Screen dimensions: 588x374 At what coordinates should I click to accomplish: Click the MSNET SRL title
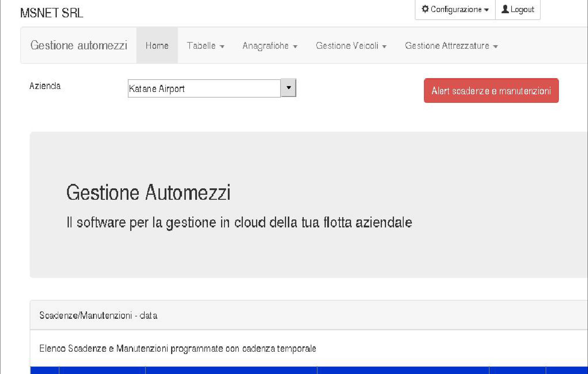coord(52,13)
